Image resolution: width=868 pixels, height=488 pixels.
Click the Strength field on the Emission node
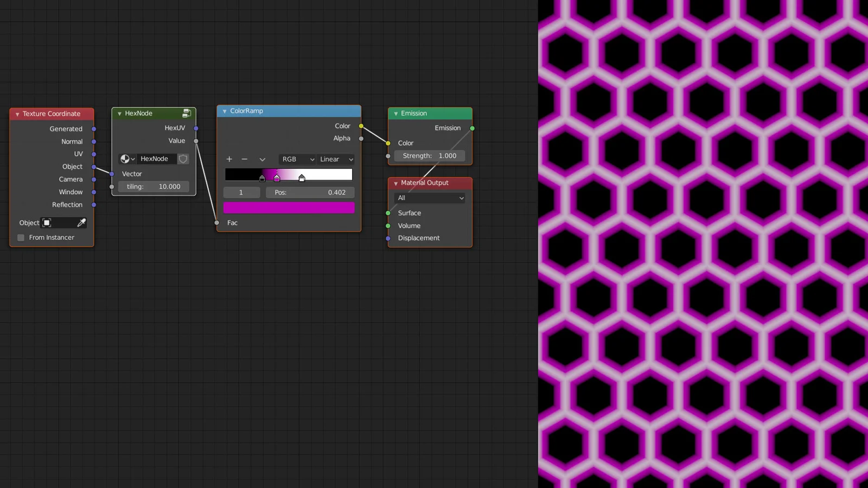coord(429,156)
